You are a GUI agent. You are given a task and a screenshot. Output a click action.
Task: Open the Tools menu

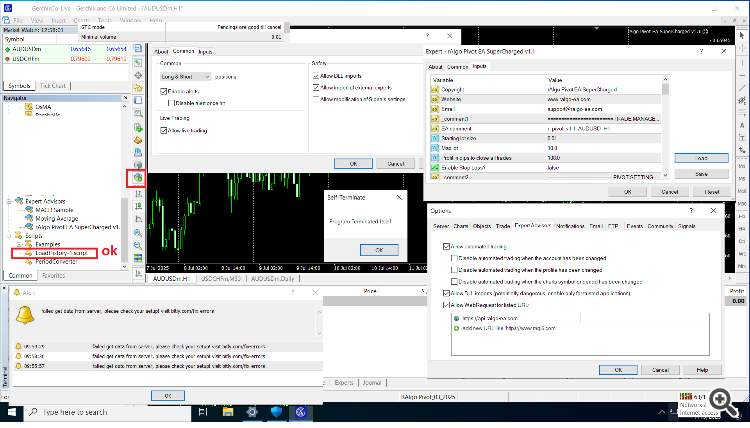pos(104,21)
